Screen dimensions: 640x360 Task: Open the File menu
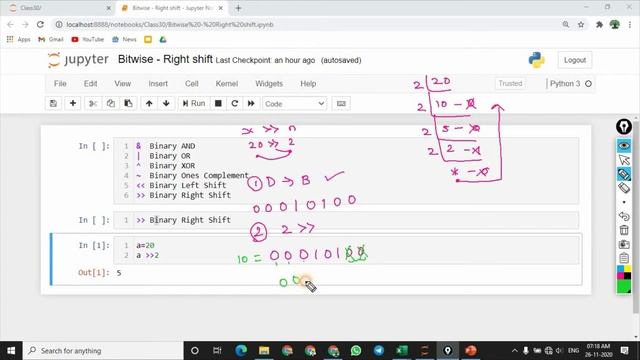click(x=60, y=84)
